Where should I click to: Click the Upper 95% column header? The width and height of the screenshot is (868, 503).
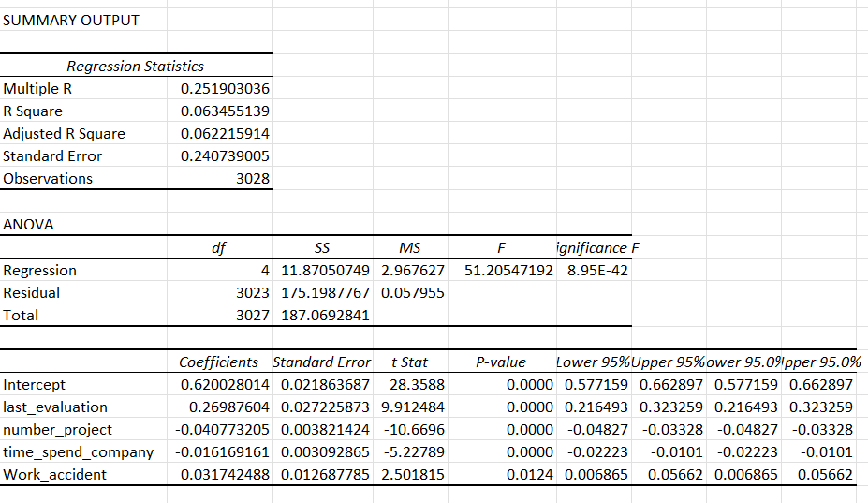click(669, 362)
